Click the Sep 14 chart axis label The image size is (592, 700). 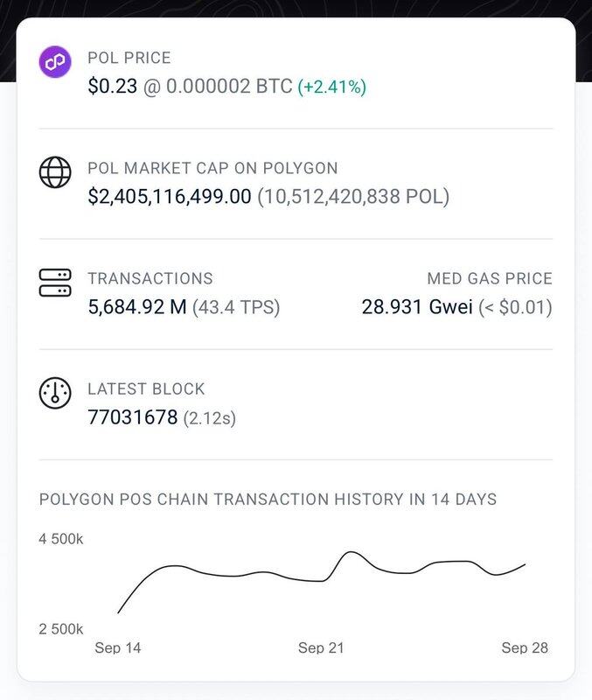[118, 647]
